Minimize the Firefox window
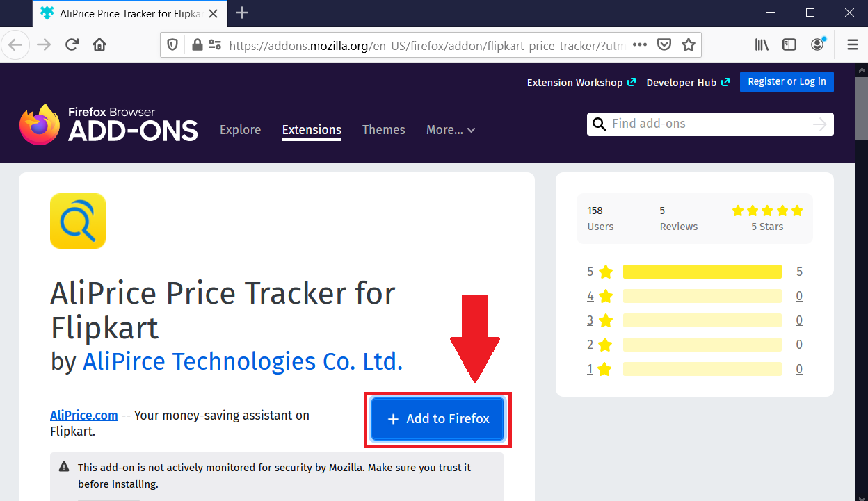The image size is (868, 501). pyautogui.click(x=771, y=13)
